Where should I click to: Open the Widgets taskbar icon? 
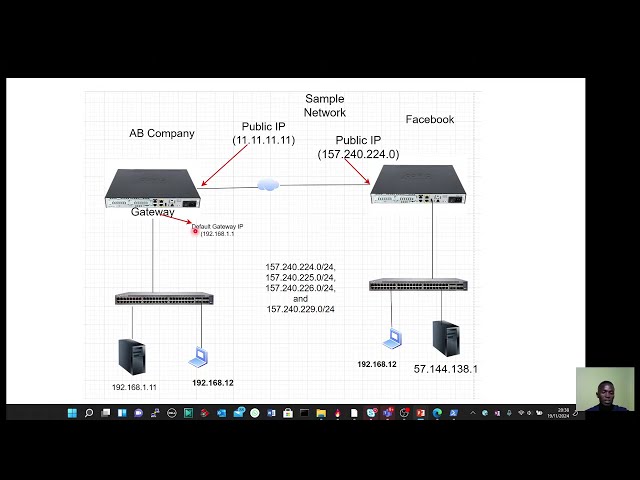click(x=122, y=413)
